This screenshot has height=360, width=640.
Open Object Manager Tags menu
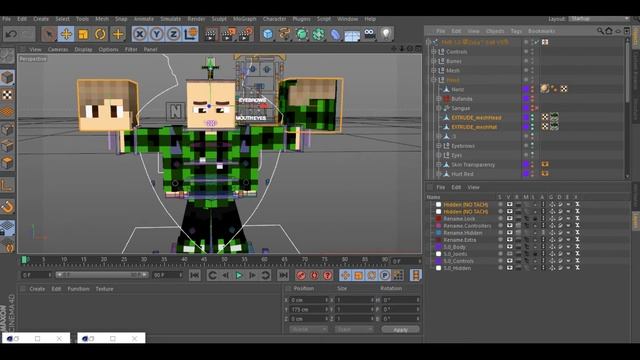tap(516, 31)
